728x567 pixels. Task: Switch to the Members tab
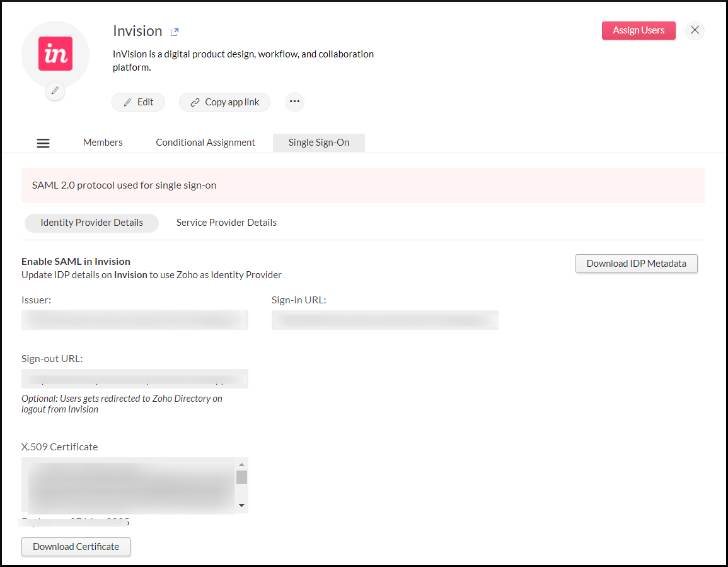[103, 143]
